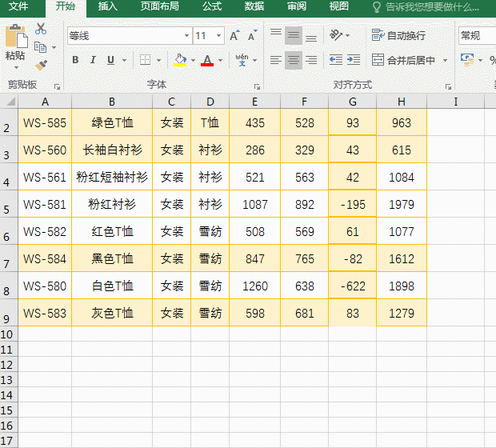Click the accounting number format icon
The width and height of the screenshot is (496, 448).
(x=467, y=59)
